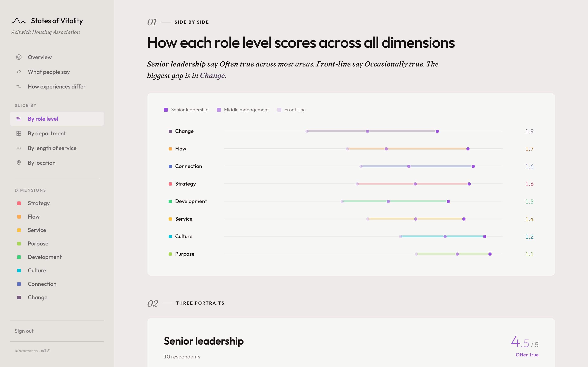The image size is (588, 367).
Task: Click the States of Vitality wave logo
Action: tap(19, 21)
